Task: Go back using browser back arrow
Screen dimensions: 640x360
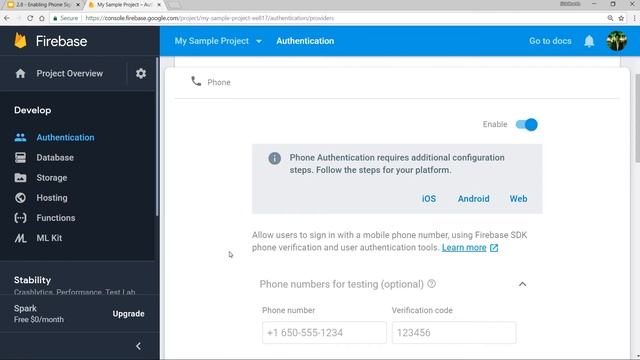Action: point(7,18)
